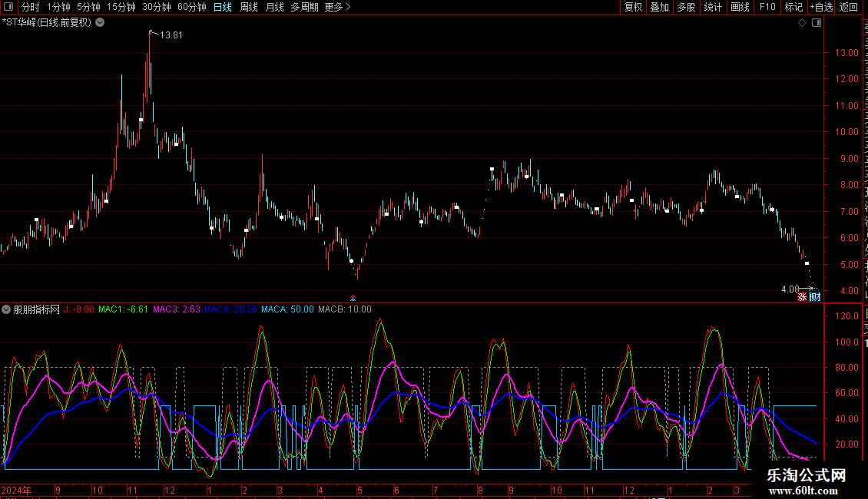Click the 4.08 low price label
The height and width of the screenshot is (499, 868).
(x=790, y=289)
